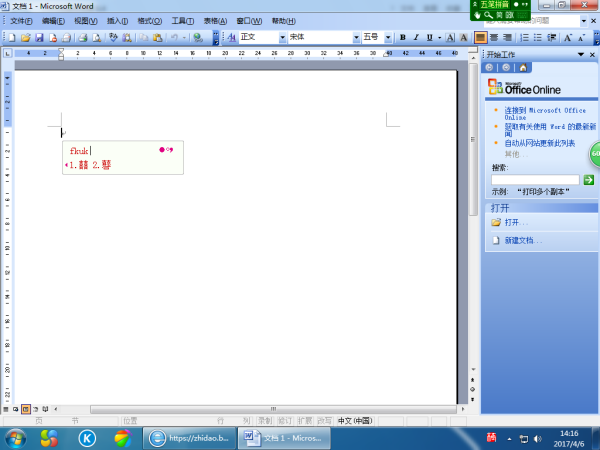Click the task pane forward arrow
This screenshot has height=450, width=600.
[506, 68]
